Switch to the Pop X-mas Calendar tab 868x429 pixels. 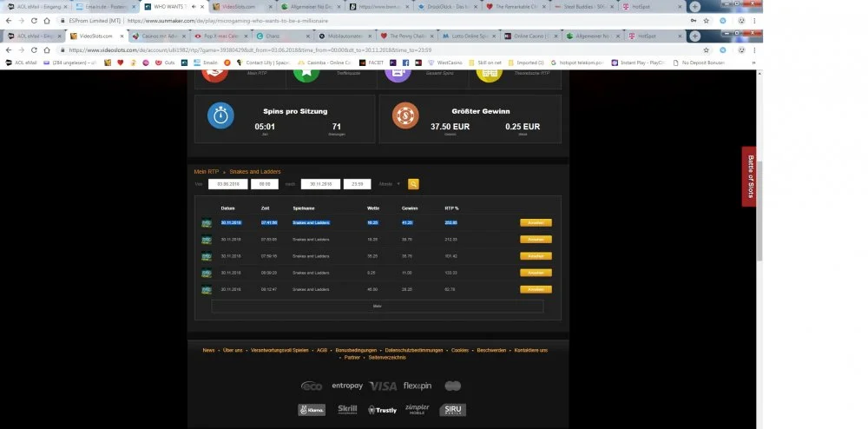[x=220, y=36]
